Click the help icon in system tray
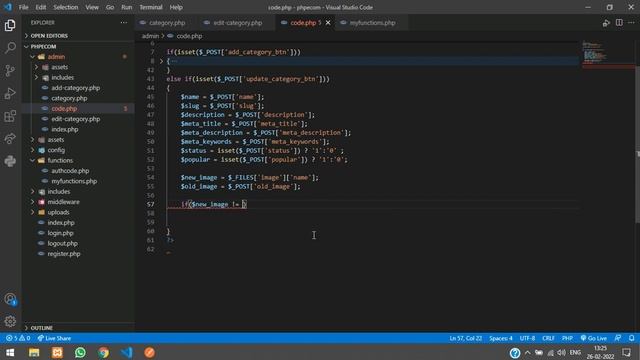The width and height of the screenshot is (640, 360). (x=515, y=353)
